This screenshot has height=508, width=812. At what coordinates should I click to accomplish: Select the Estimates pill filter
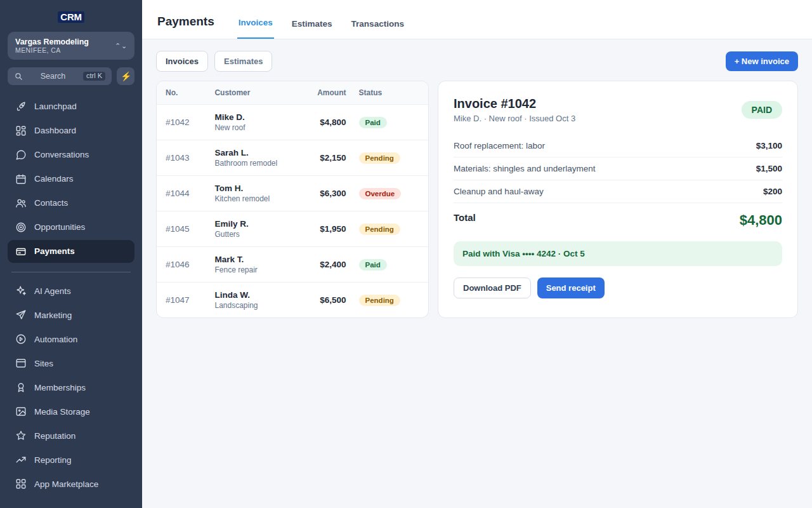243,62
